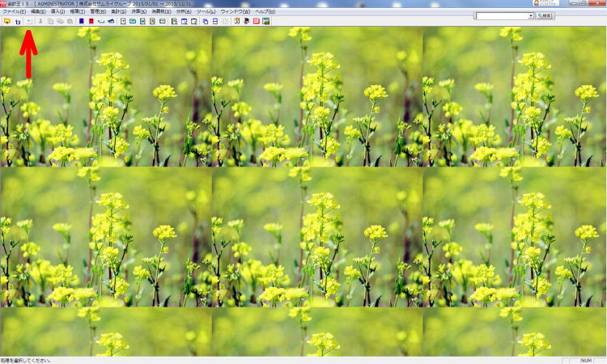The height and width of the screenshot is (364, 607).
Task: Click the yellow folder icon starting the toolbar
Action: [7, 21]
